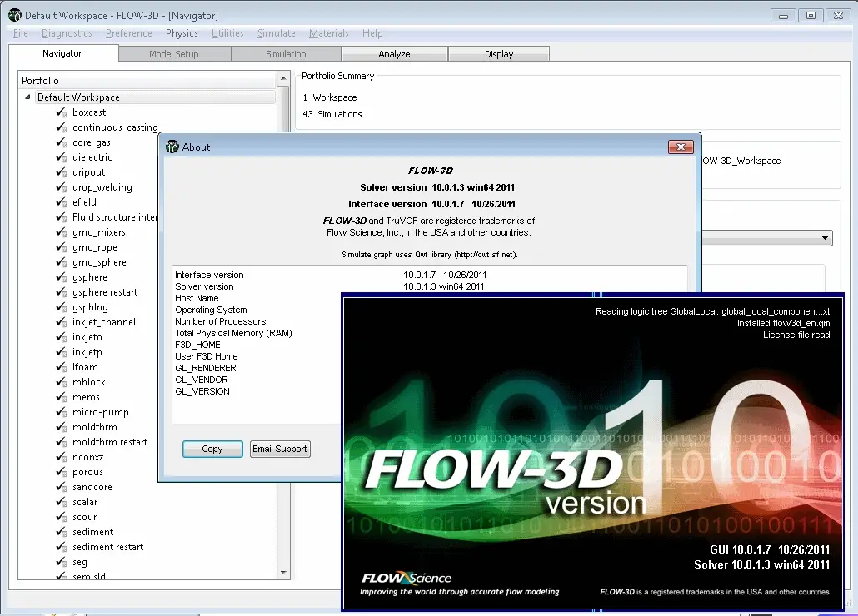858x616 pixels.
Task: Click the checkmark icon of lfoam
Action: (x=62, y=367)
